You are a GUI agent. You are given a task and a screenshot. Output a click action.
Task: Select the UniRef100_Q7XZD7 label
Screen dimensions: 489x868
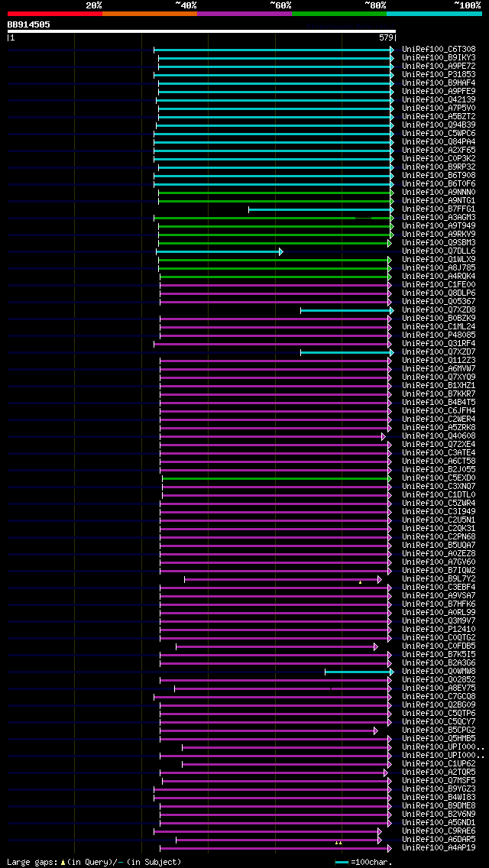(x=439, y=353)
